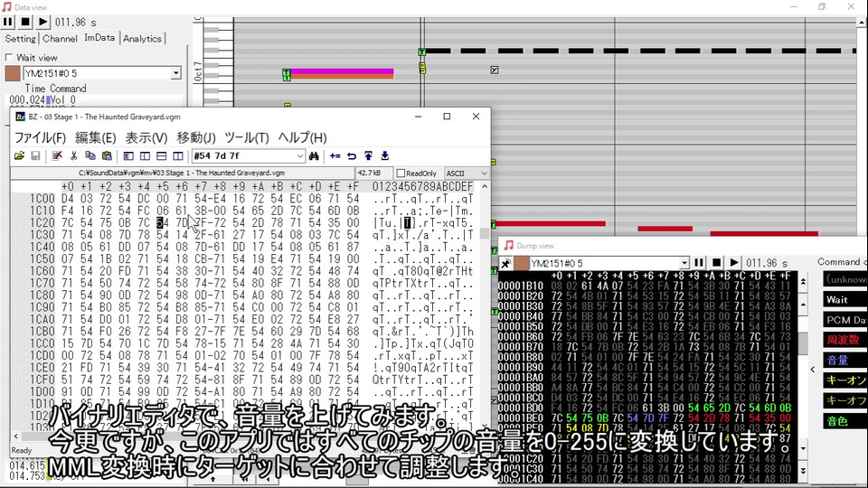The width and height of the screenshot is (868, 488).
Task: Stop playback in Dump view
Action: pyautogui.click(x=716, y=263)
